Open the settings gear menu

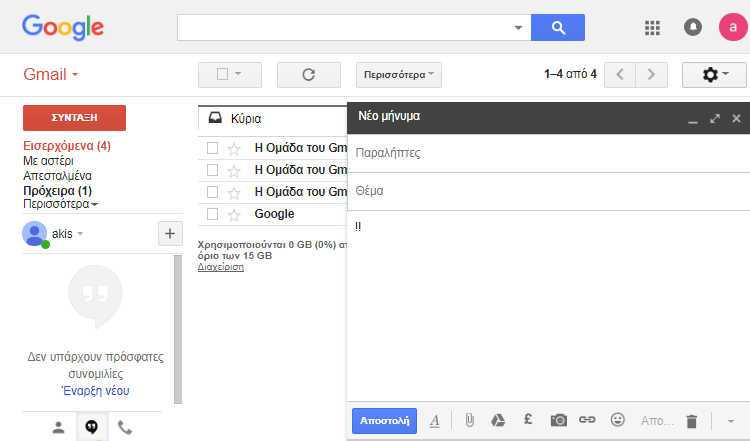tap(714, 75)
